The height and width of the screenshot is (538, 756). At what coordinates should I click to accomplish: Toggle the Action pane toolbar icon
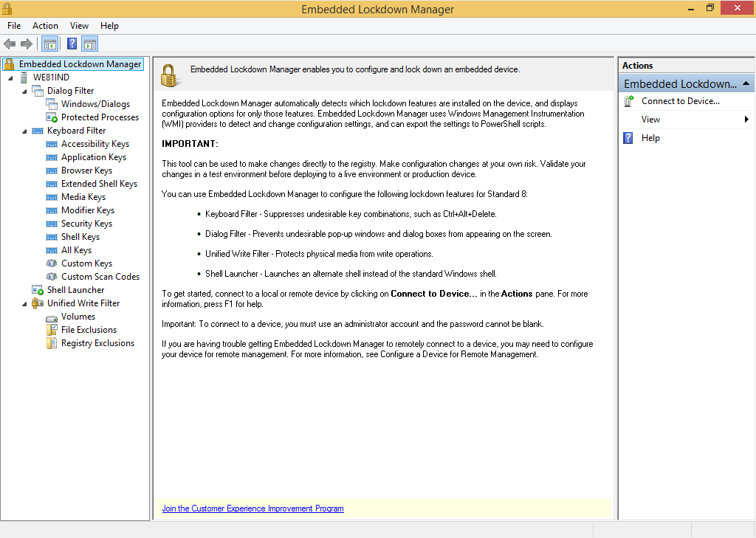[89, 44]
